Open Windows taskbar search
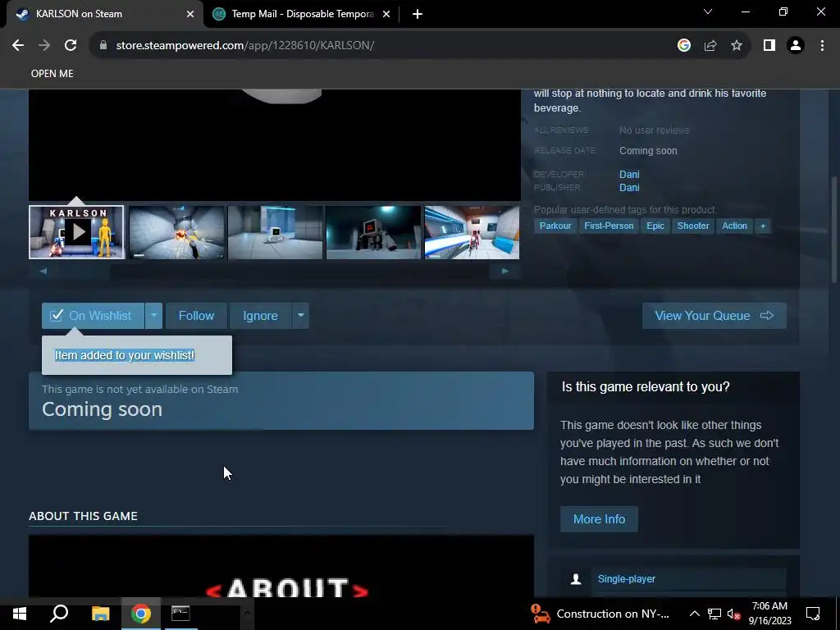840x630 pixels. (59, 614)
